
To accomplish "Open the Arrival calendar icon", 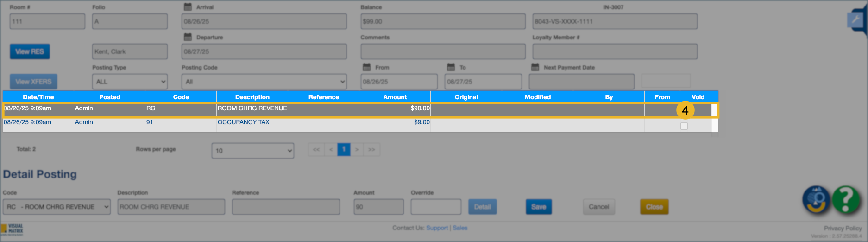I will (x=188, y=7).
